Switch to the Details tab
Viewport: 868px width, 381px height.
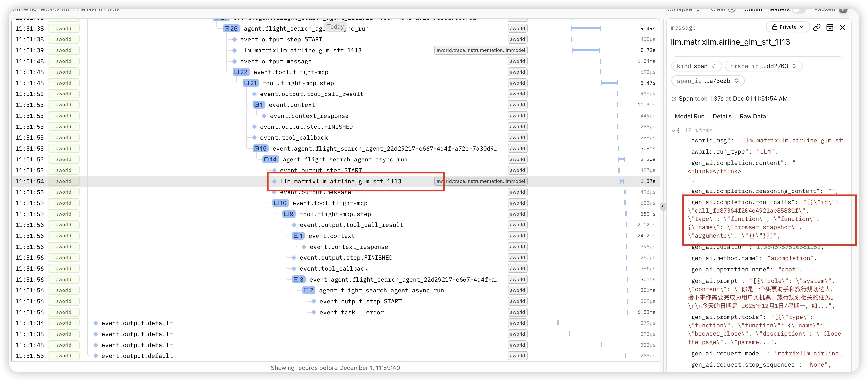722,116
